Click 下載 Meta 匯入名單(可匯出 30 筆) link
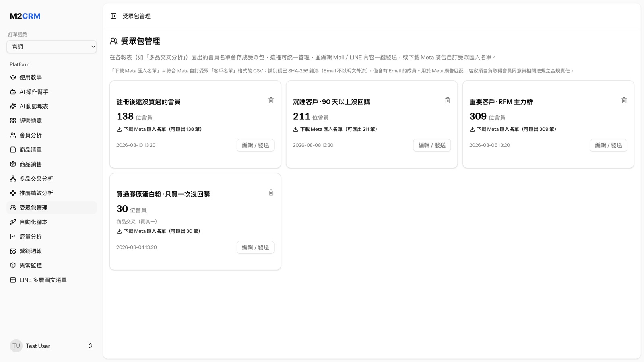This screenshot has width=644, height=362. point(159,231)
